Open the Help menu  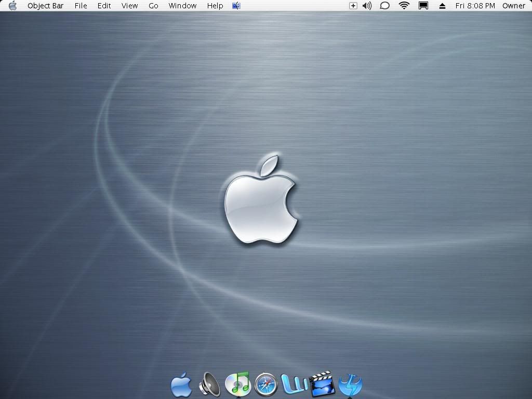click(x=215, y=6)
